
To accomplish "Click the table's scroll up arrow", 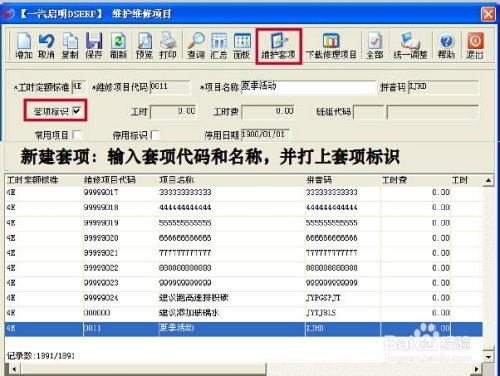I will (488, 180).
